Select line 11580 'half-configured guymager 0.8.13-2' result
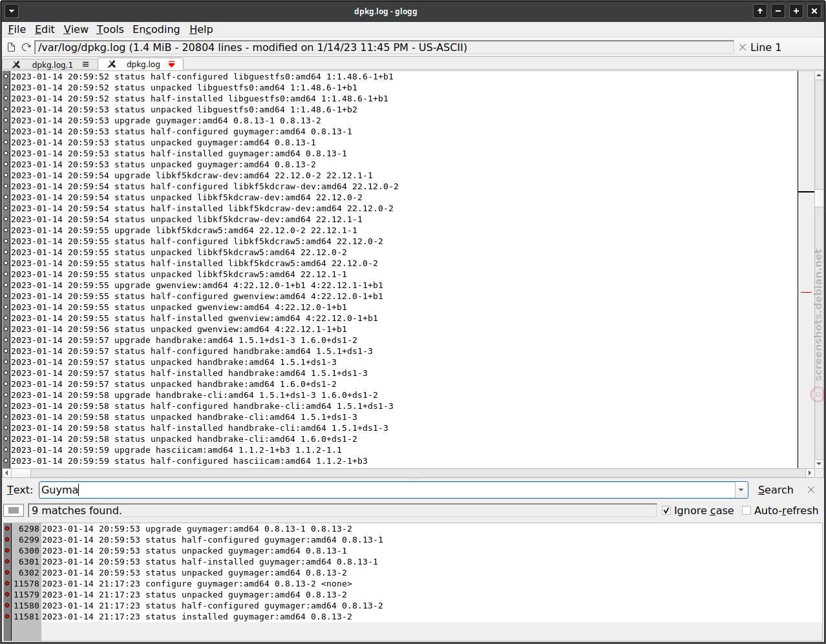The image size is (826, 644). (213, 605)
